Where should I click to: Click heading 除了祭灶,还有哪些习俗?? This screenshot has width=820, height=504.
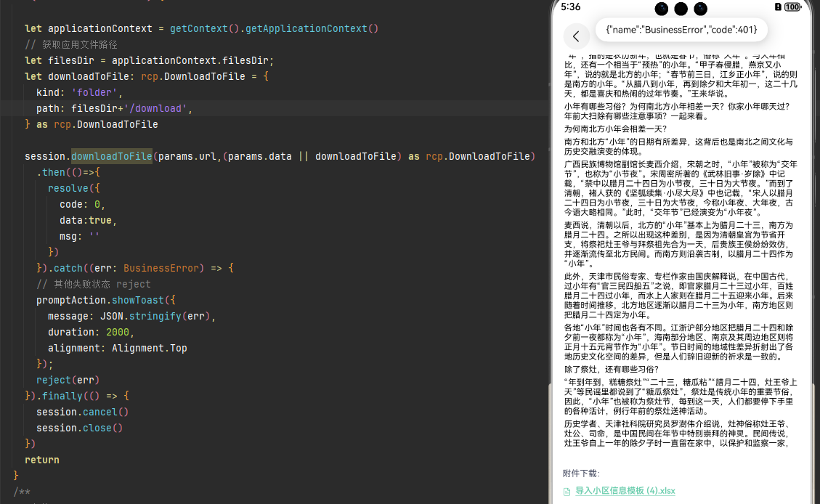(x=612, y=369)
